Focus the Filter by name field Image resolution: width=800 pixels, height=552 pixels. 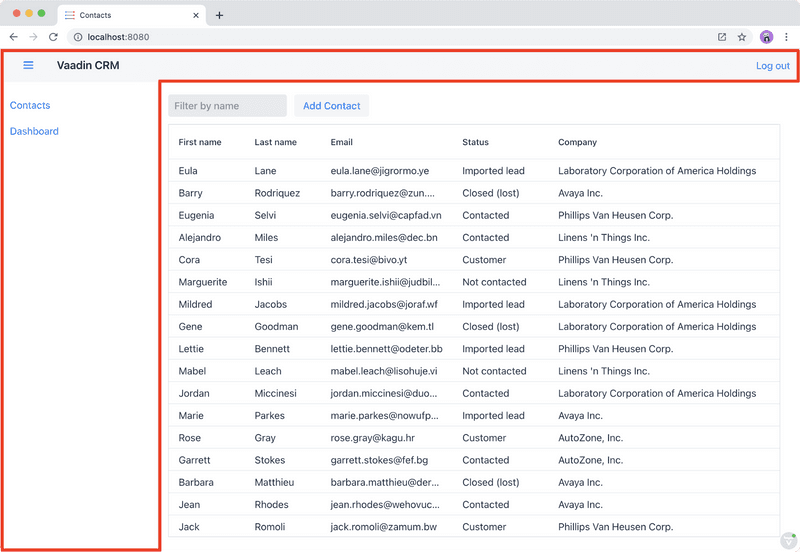[228, 106]
